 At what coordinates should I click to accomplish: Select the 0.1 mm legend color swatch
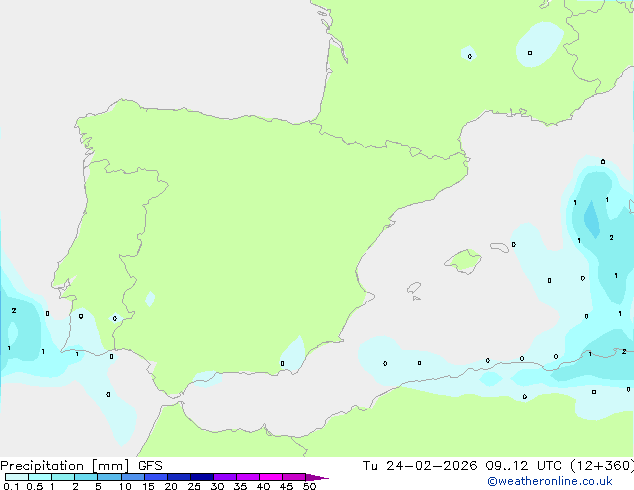(17, 477)
